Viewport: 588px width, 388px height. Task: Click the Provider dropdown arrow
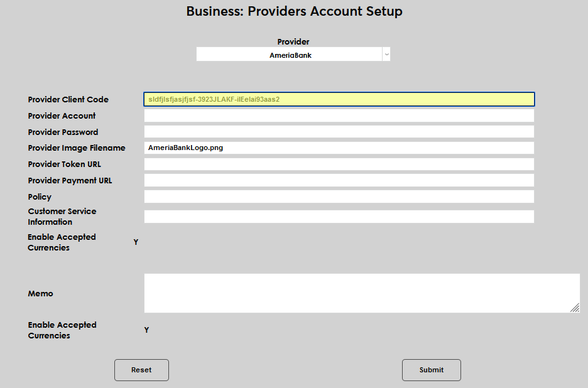(x=386, y=55)
